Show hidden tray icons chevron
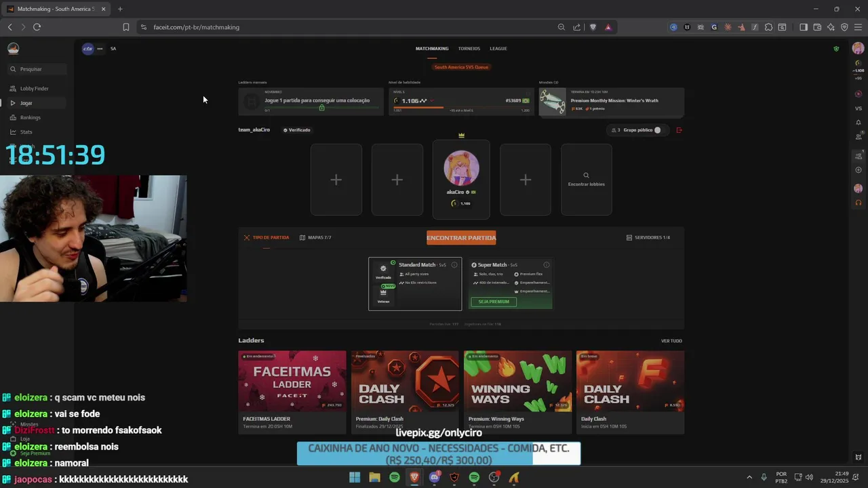The image size is (868, 488). (x=749, y=478)
